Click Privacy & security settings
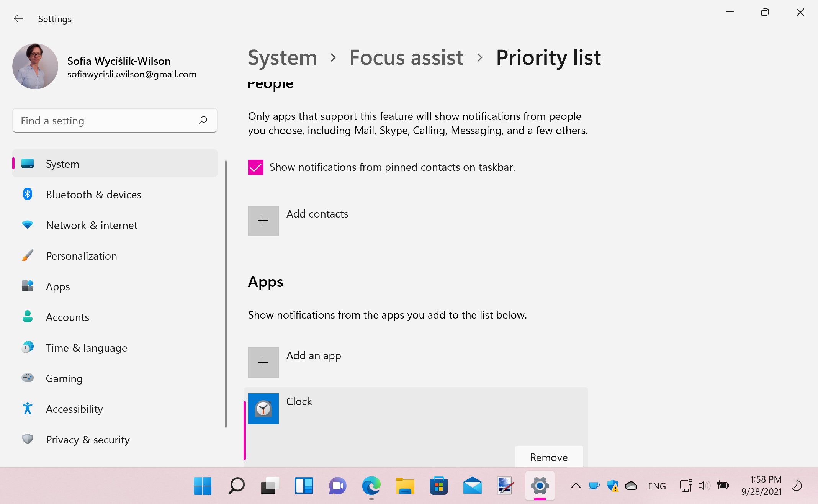This screenshot has height=504, width=818. (88, 439)
